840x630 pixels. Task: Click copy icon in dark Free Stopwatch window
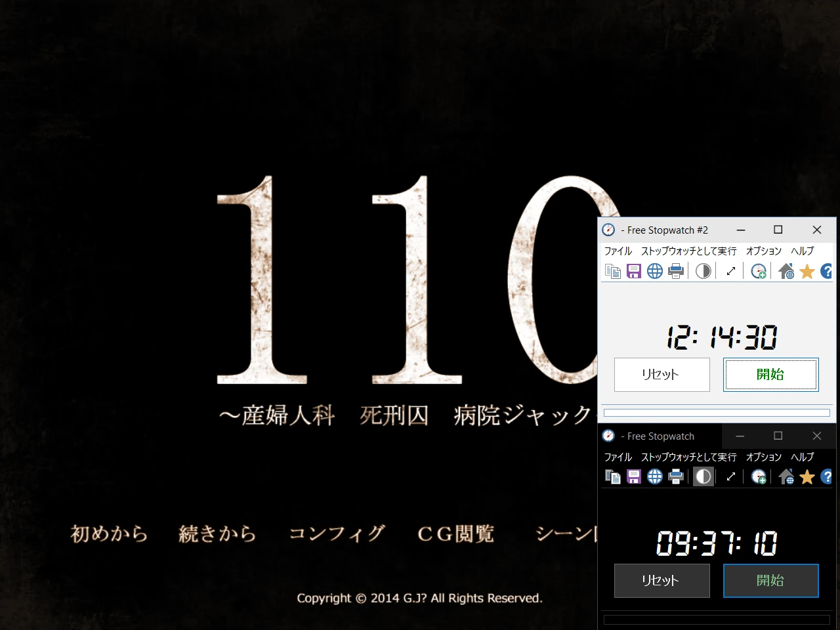coord(613,477)
